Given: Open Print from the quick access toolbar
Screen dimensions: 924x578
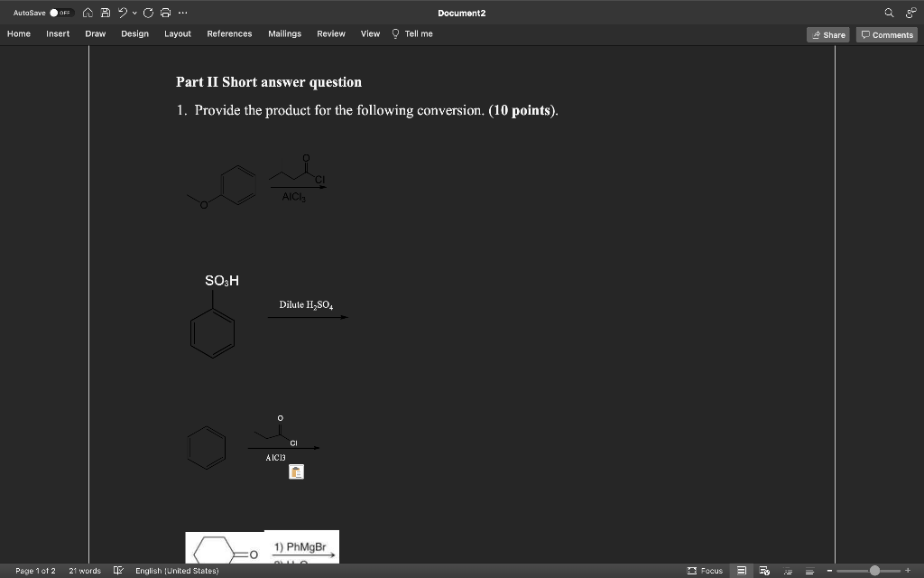Looking at the screenshot, I should click(164, 13).
